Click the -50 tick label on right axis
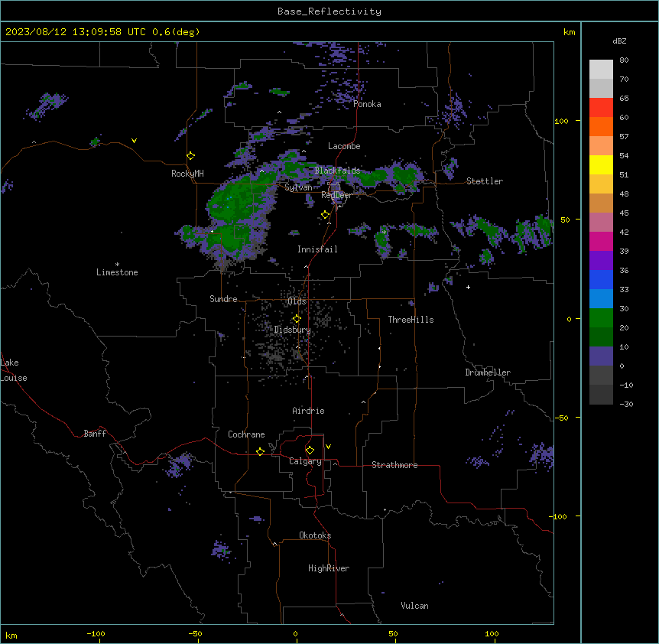 tap(561, 418)
